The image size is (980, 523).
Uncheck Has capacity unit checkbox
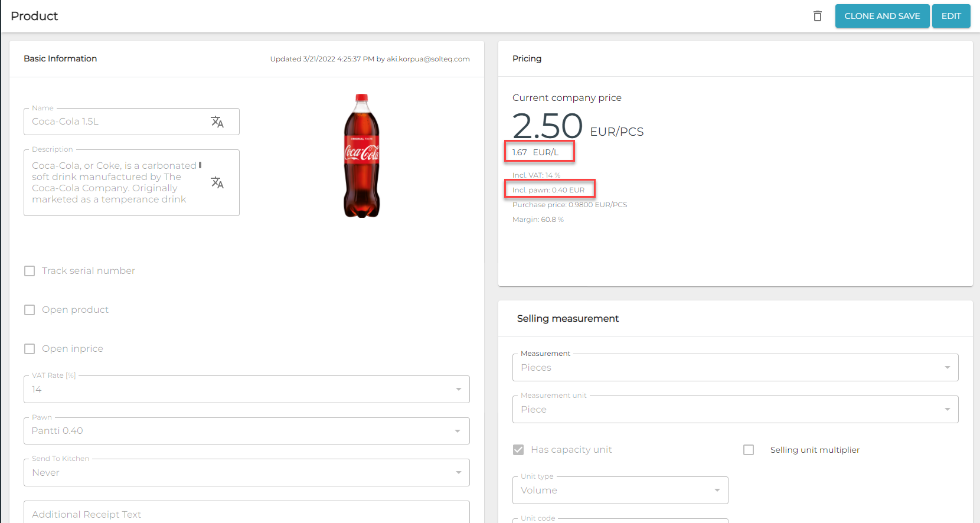tap(518, 450)
